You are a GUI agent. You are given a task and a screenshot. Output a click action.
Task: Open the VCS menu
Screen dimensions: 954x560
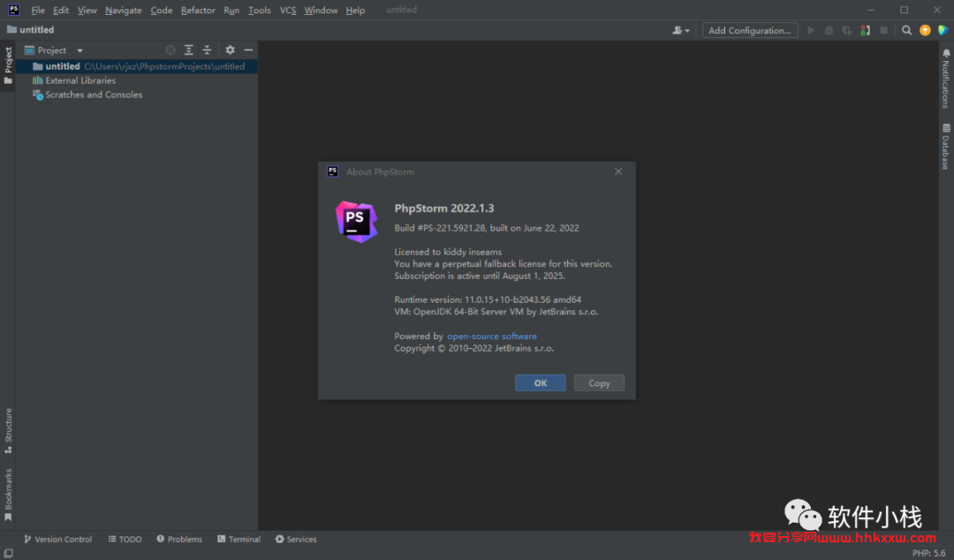288,11
